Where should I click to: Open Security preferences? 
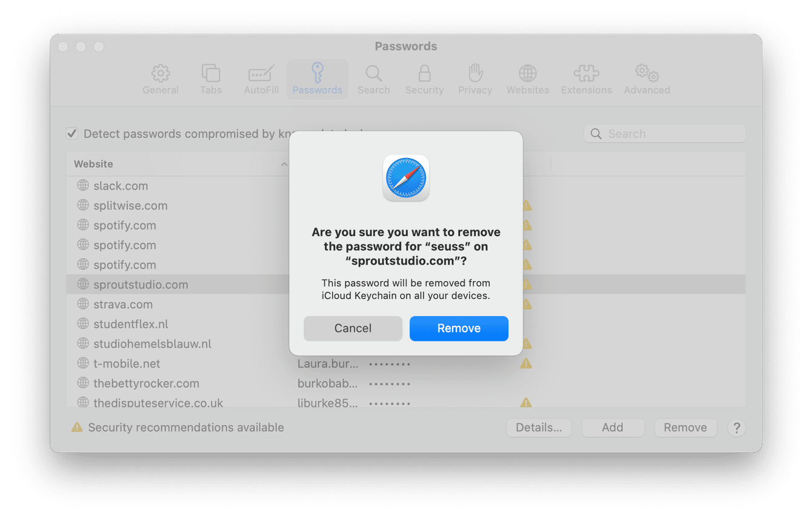(x=424, y=79)
